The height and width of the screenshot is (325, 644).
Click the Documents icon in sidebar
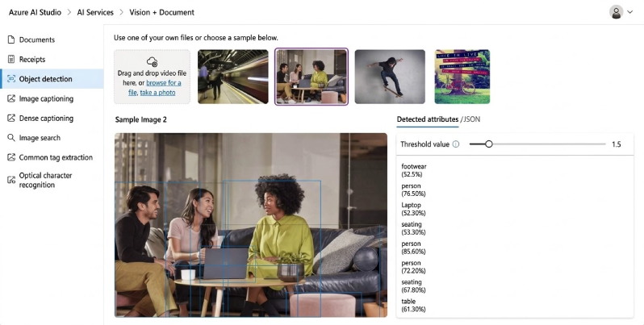[x=11, y=40]
